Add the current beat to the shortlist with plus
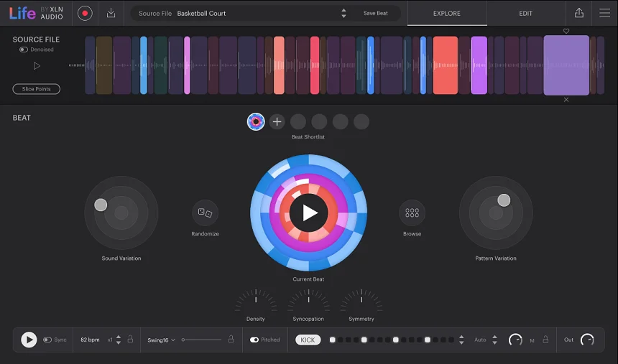Image resolution: width=618 pixels, height=364 pixels. tap(277, 122)
